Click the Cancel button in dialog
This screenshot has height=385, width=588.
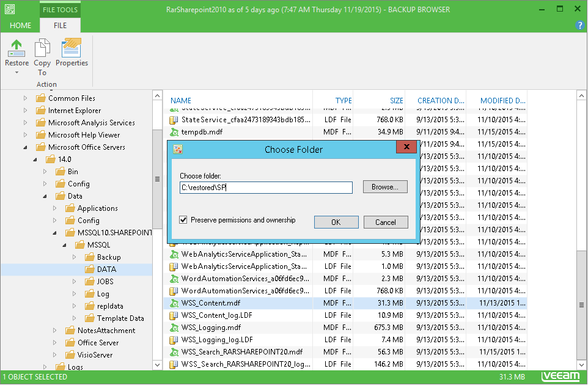(x=386, y=222)
